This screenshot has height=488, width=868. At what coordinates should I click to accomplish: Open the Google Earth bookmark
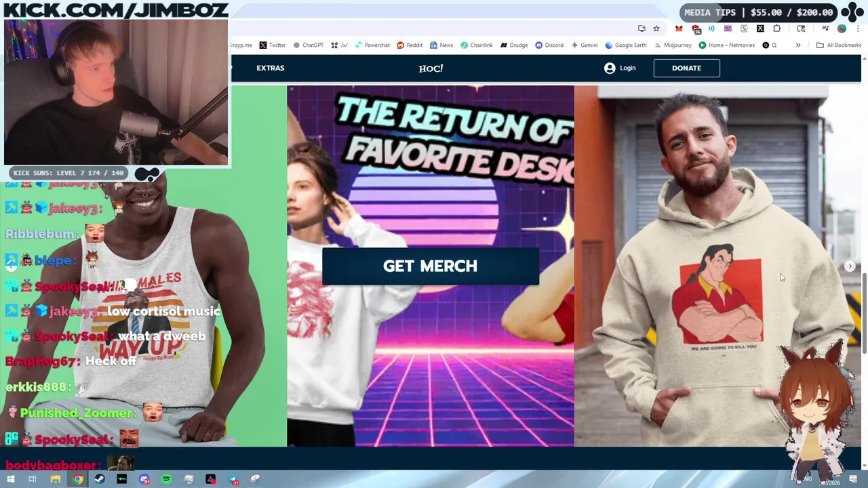click(x=626, y=45)
